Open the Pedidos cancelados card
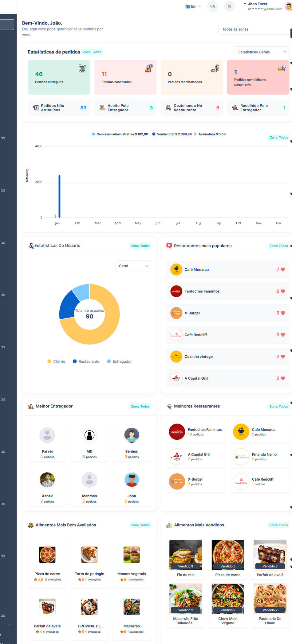 pyautogui.click(x=125, y=77)
